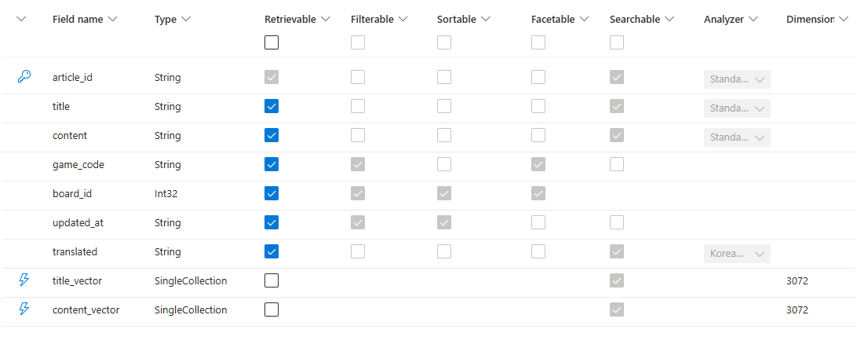Click the vector lightning icon for title_vector

click(24, 280)
